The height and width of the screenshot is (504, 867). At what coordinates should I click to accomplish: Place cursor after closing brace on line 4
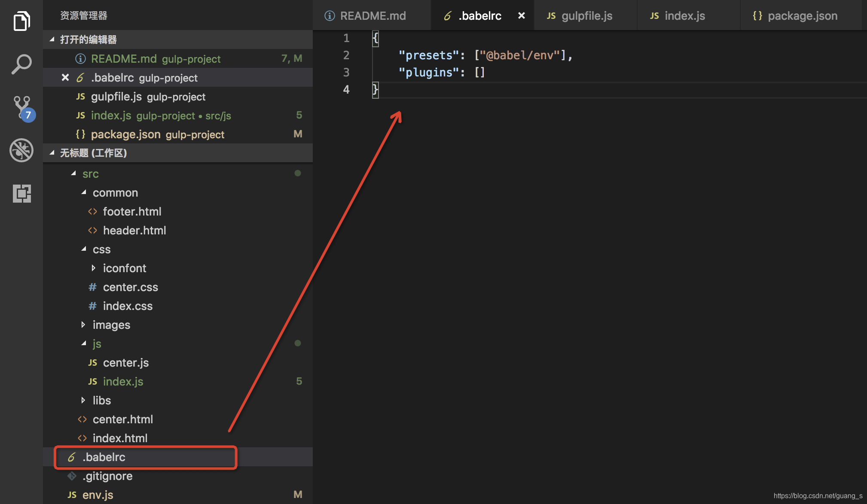[379, 90]
